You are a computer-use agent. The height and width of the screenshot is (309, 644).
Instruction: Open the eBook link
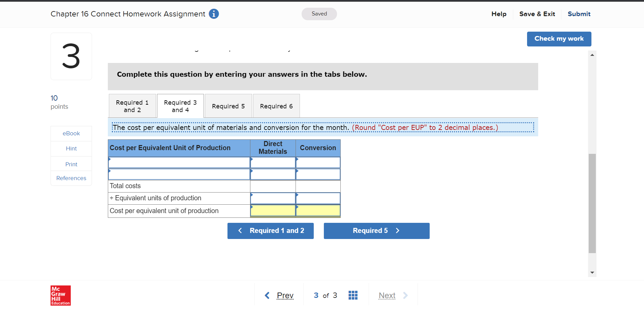(71, 133)
